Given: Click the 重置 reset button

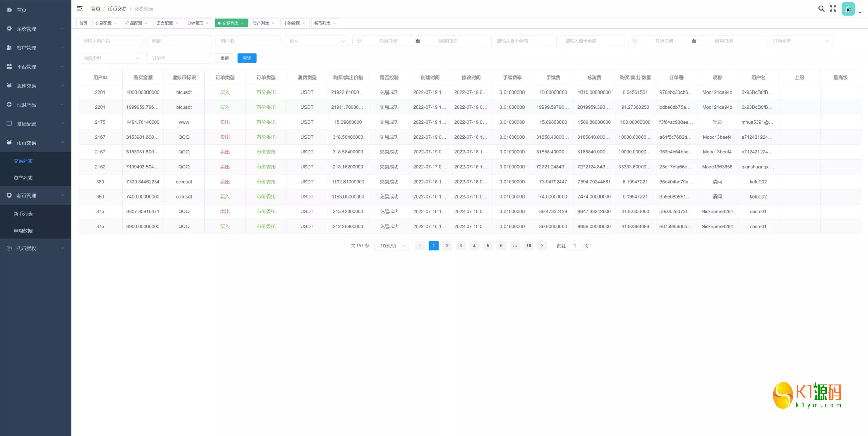Looking at the screenshot, I should [x=224, y=58].
